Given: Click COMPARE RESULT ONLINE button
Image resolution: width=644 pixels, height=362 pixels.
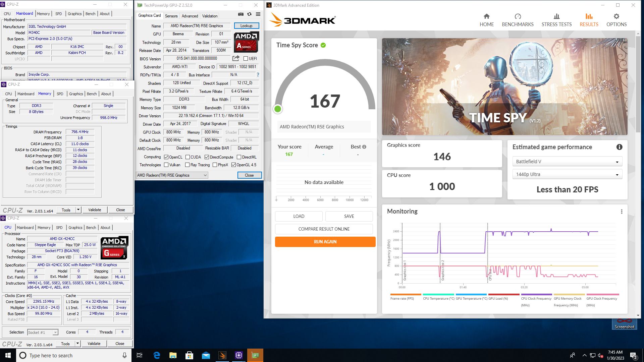Looking at the screenshot, I should coord(324,229).
